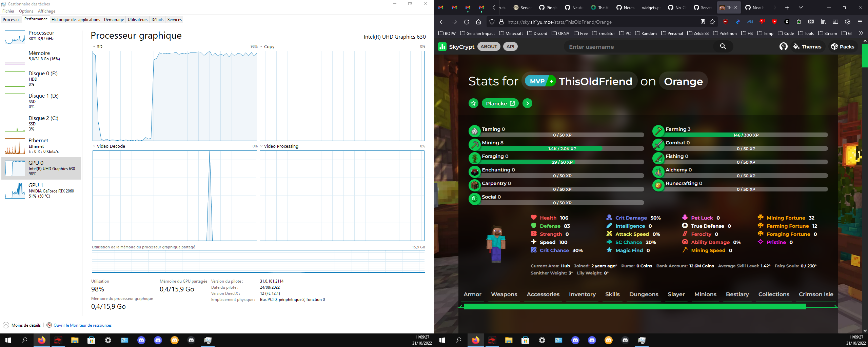Click the SkyCrypt search magnifier icon
The height and width of the screenshot is (347, 868).
[x=723, y=46]
